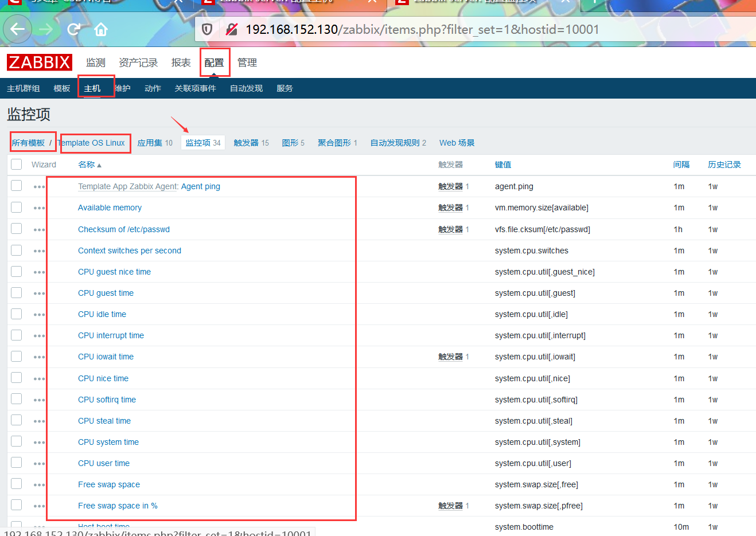Open the browser home icon

(x=101, y=29)
